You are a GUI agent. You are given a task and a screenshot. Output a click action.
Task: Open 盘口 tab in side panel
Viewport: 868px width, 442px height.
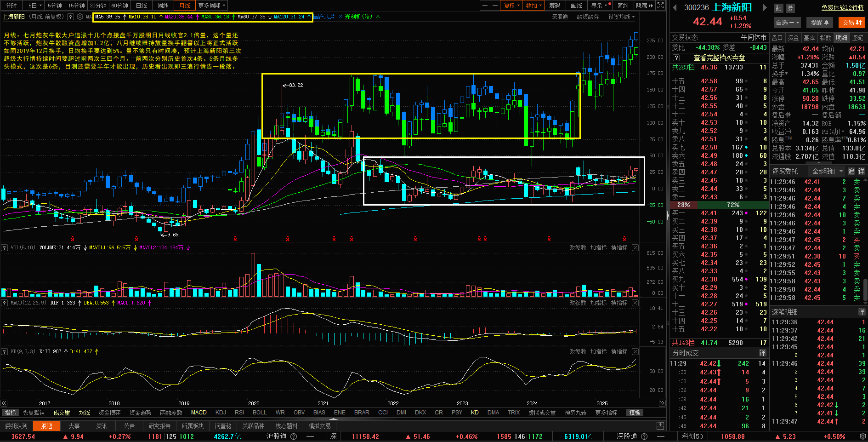click(x=777, y=38)
